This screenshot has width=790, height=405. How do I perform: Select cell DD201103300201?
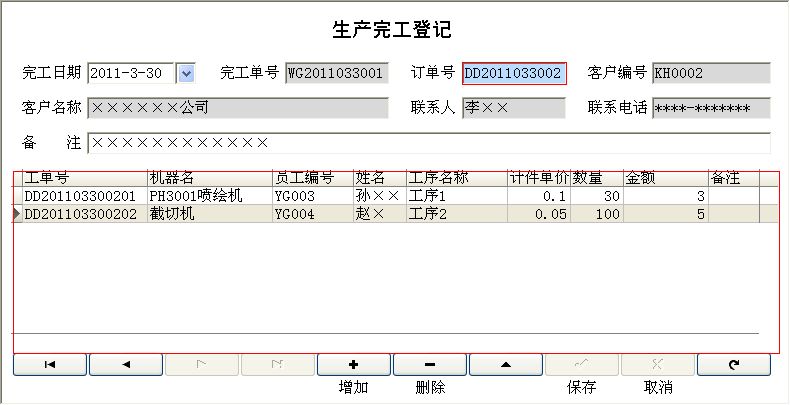[85, 196]
